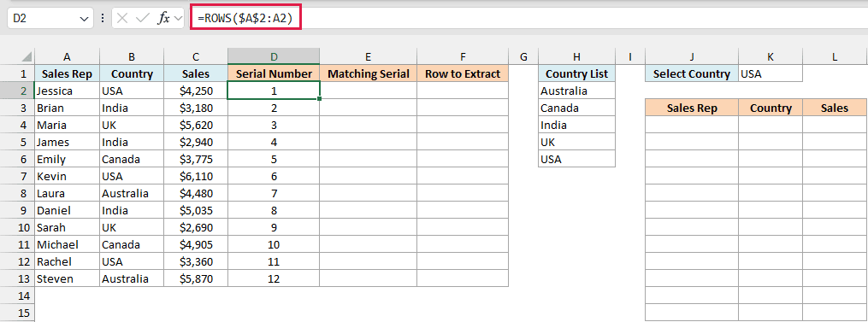This screenshot has width=868, height=322.
Task: Click 'Canada' in Michael's row
Action: click(132, 244)
